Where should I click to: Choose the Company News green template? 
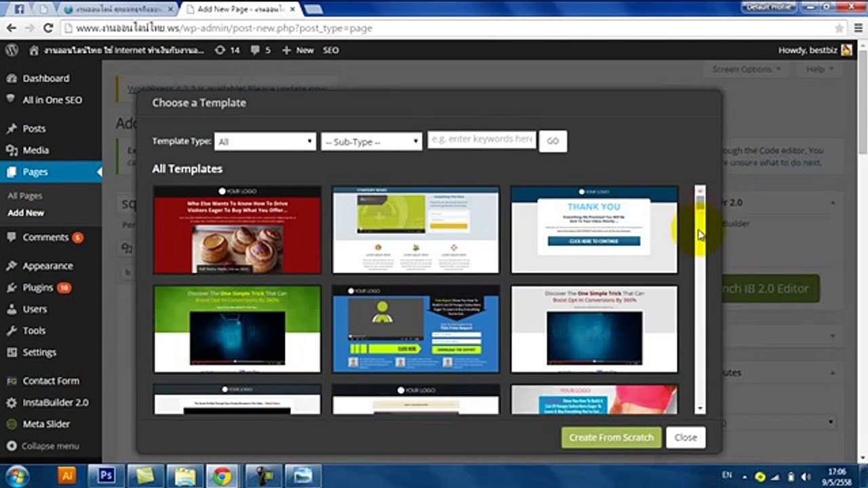416,230
